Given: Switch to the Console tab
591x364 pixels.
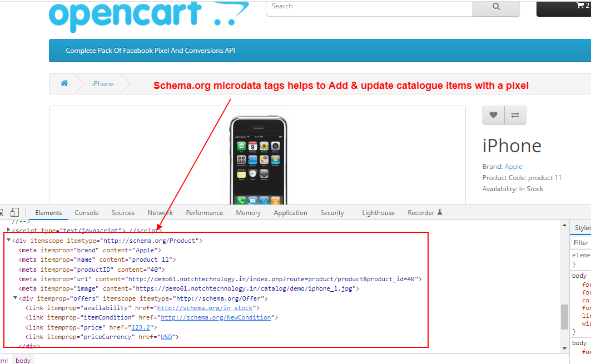Looking at the screenshot, I should (87, 213).
